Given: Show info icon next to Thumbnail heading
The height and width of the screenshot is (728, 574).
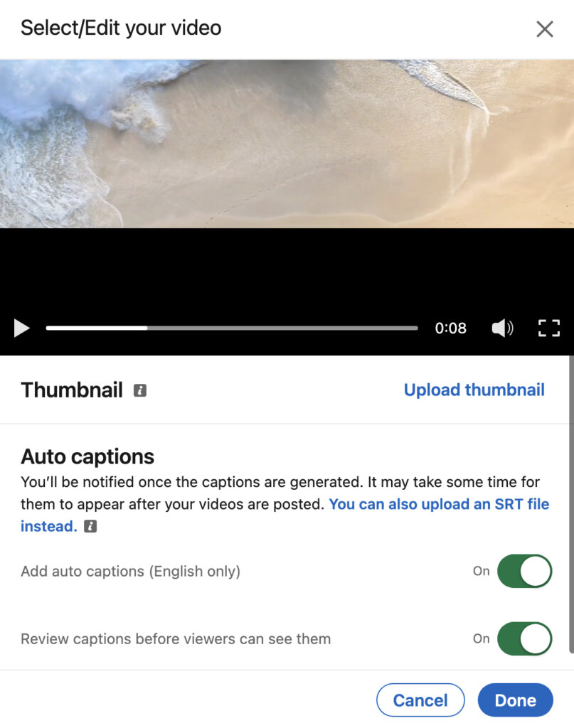Looking at the screenshot, I should tap(140, 390).
